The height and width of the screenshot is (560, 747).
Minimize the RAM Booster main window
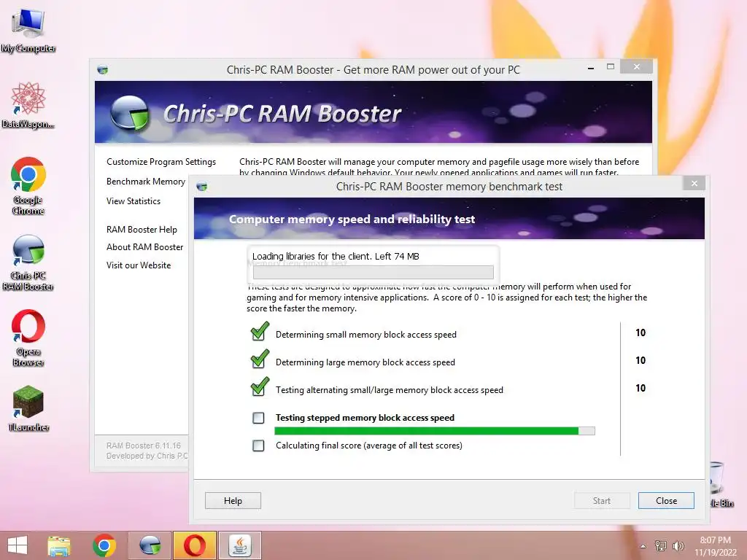pyautogui.click(x=591, y=68)
